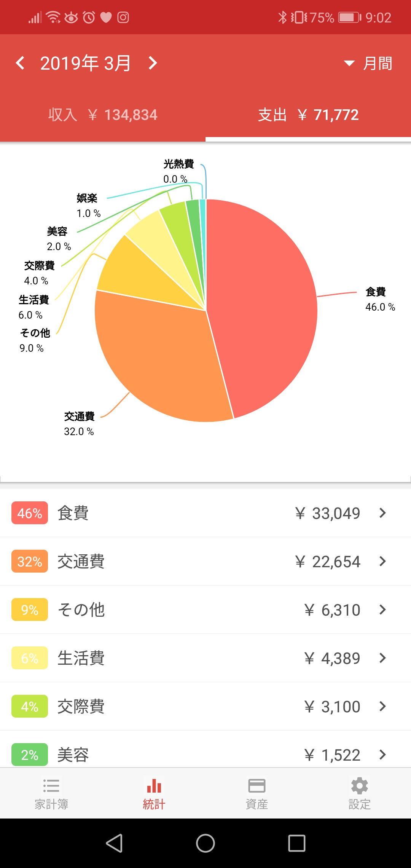
Task: Open Android recent apps square
Action: pyautogui.click(x=297, y=843)
